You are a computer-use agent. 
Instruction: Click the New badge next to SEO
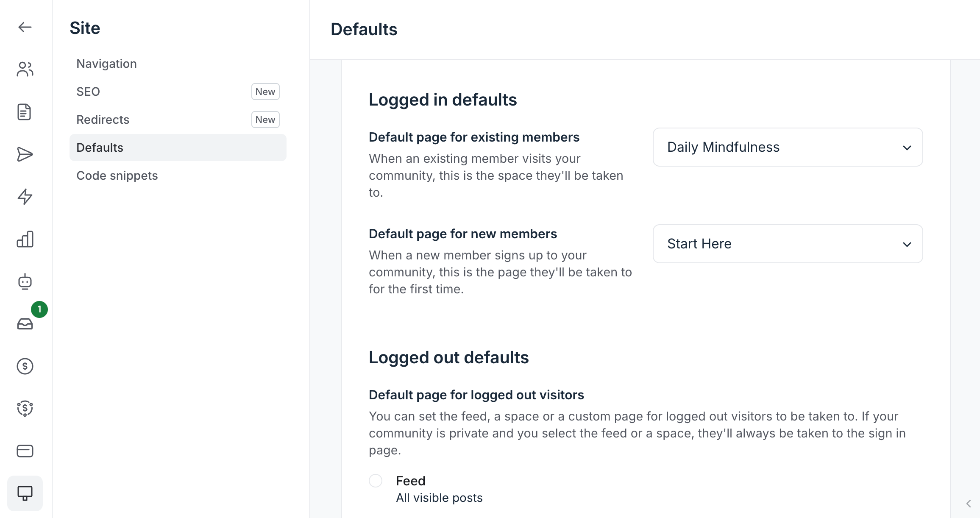coord(265,91)
